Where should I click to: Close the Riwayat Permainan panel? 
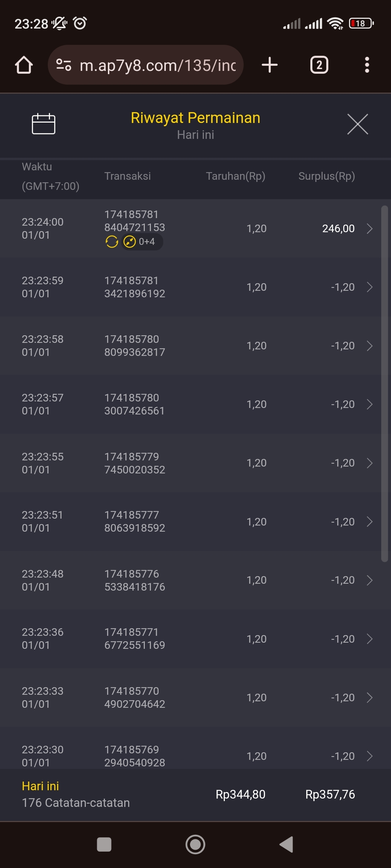pyautogui.click(x=357, y=124)
